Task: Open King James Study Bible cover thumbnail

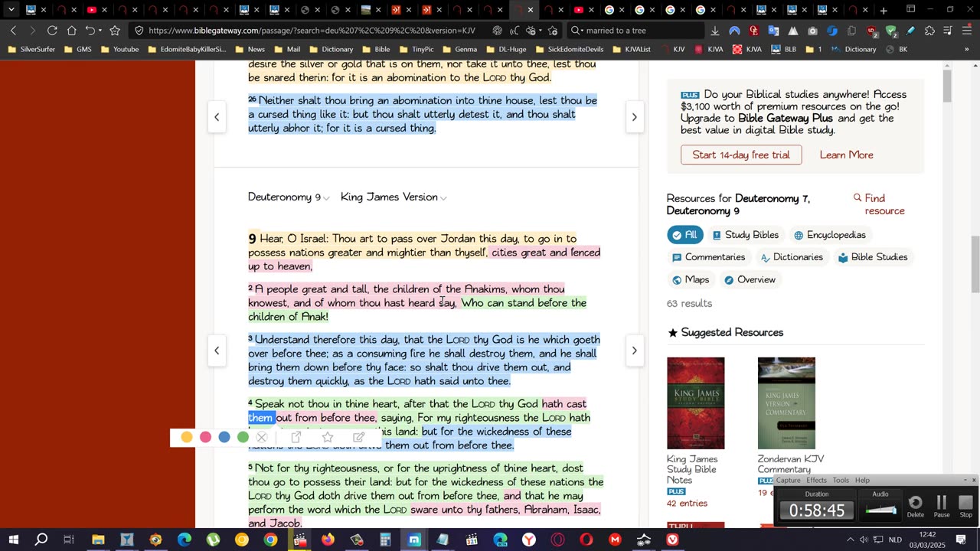Action: (695, 403)
